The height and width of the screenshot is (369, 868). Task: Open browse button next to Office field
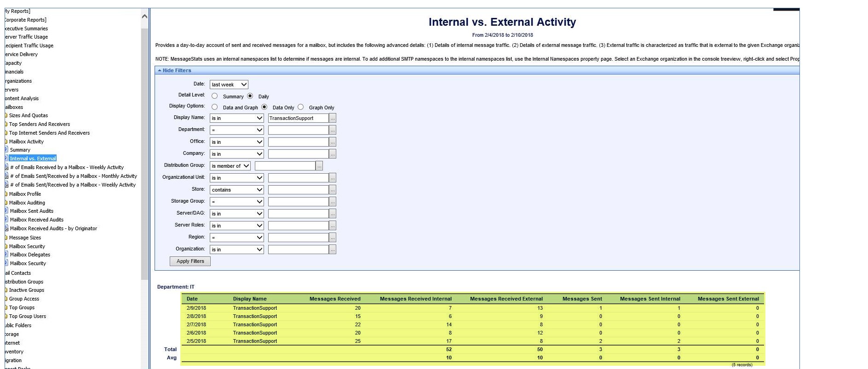coord(333,142)
